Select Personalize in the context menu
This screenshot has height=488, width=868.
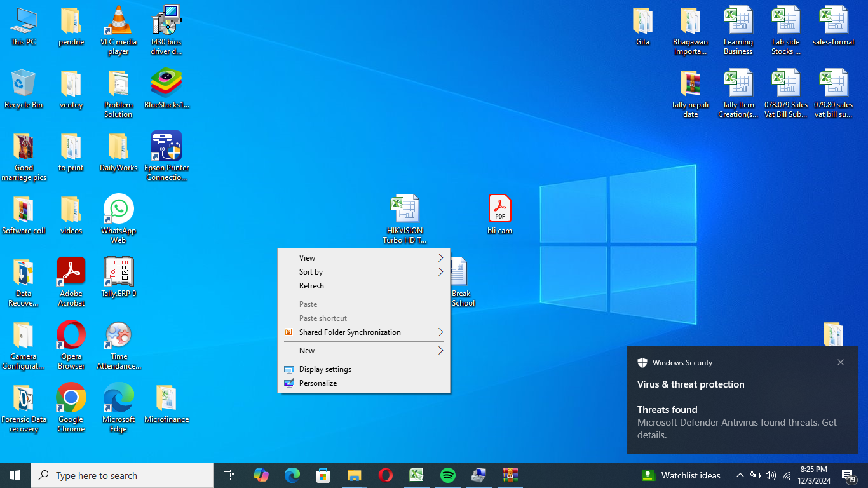click(x=318, y=383)
